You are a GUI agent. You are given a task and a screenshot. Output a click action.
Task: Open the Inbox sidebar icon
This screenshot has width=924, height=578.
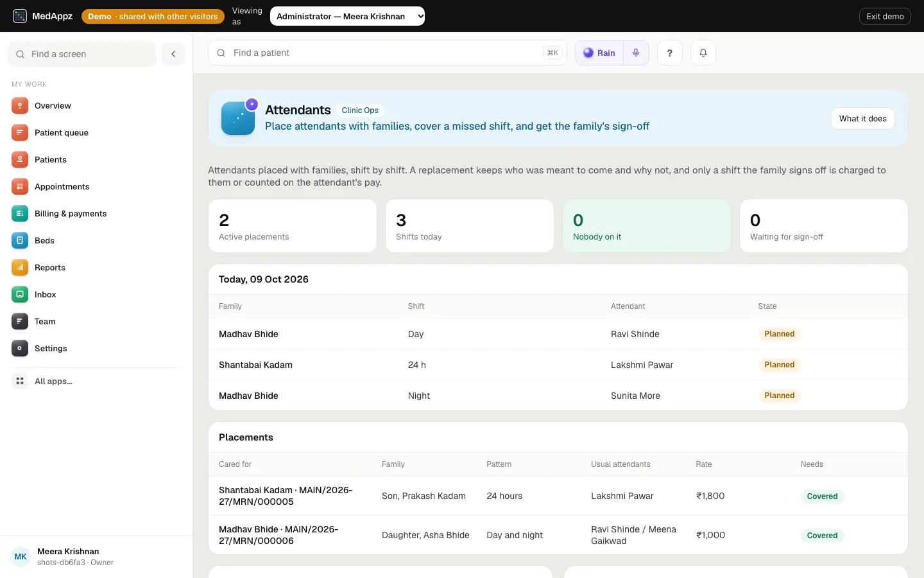point(20,294)
